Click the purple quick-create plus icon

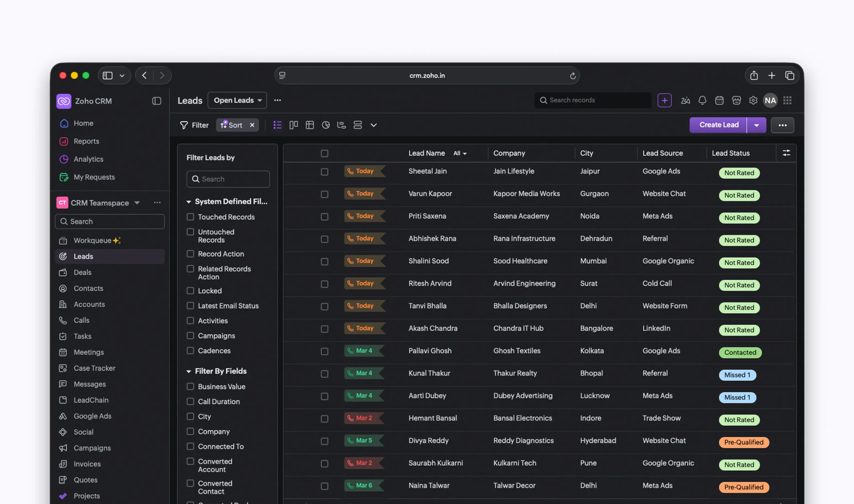click(x=664, y=100)
